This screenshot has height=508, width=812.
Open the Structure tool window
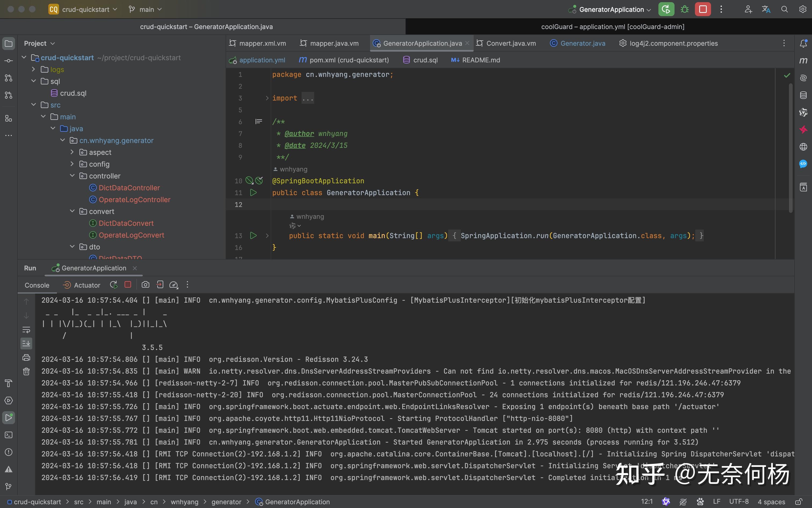click(x=9, y=118)
